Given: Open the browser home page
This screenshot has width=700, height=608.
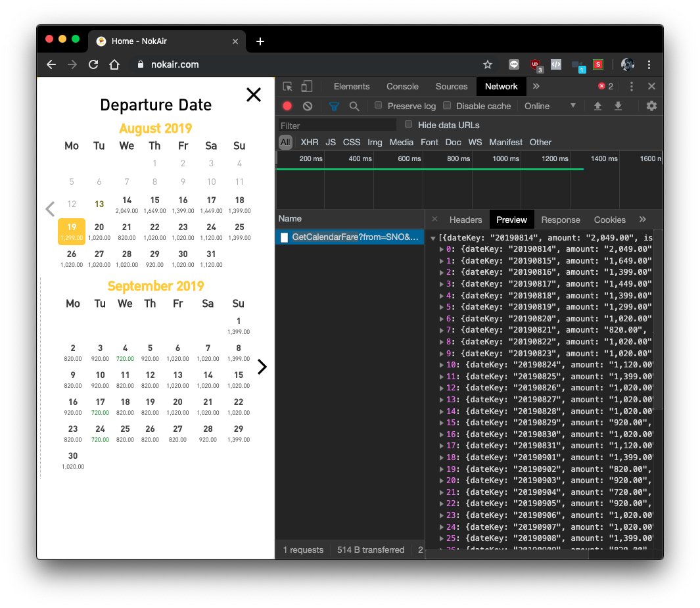Looking at the screenshot, I should (x=114, y=64).
